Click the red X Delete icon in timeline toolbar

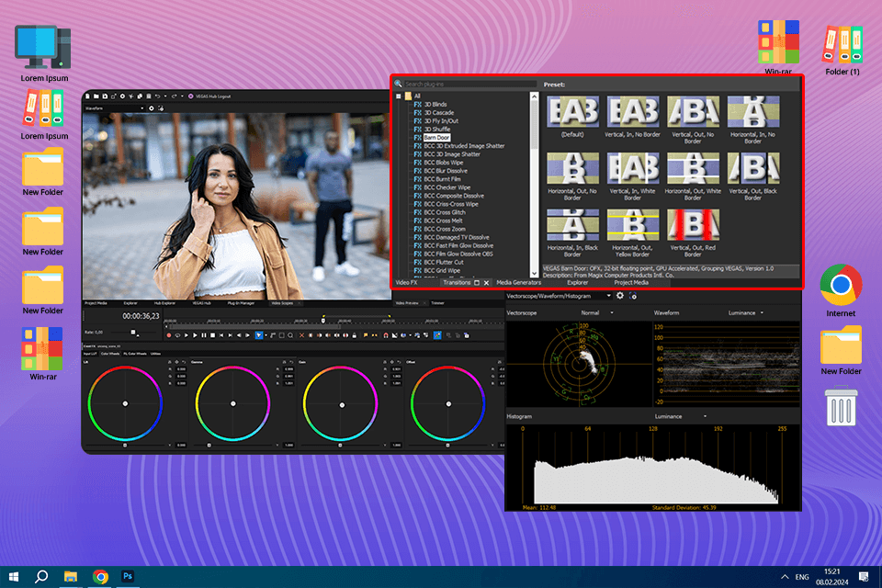pyautogui.click(x=301, y=335)
